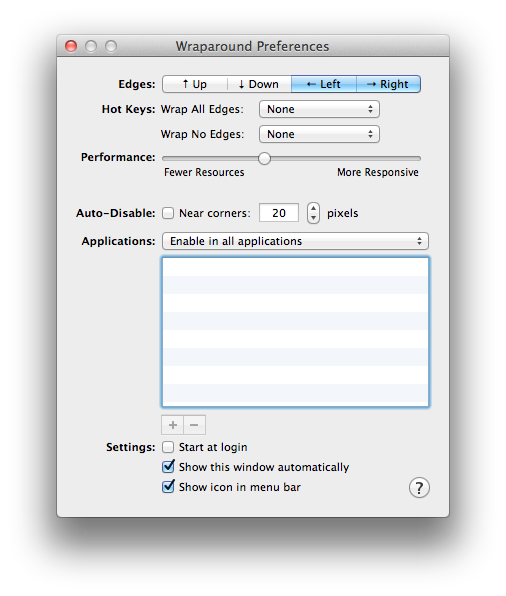The image size is (506, 596).
Task: Close the Wraparound Preferences window
Action: [x=71, y=46]
